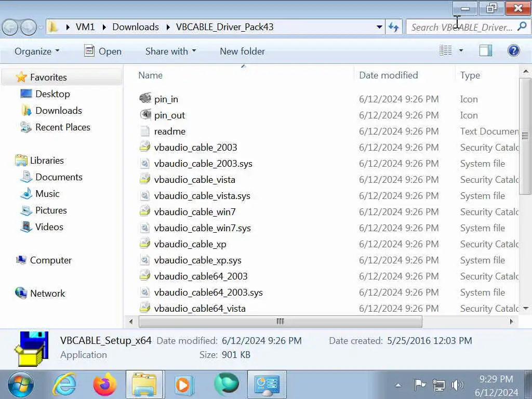Open the Organize dropdown menu

coord(37,51)
